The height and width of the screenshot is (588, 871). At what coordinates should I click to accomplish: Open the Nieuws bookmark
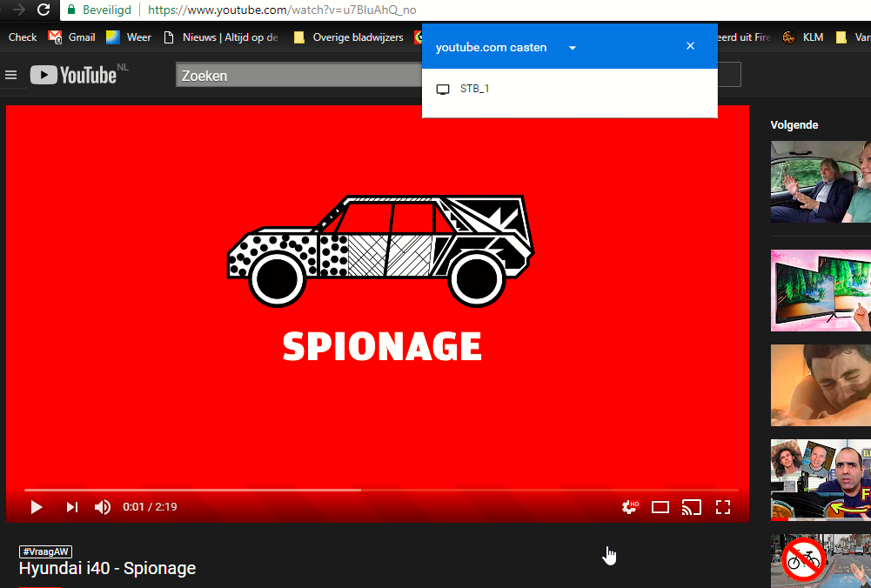[x=220, y=37]
